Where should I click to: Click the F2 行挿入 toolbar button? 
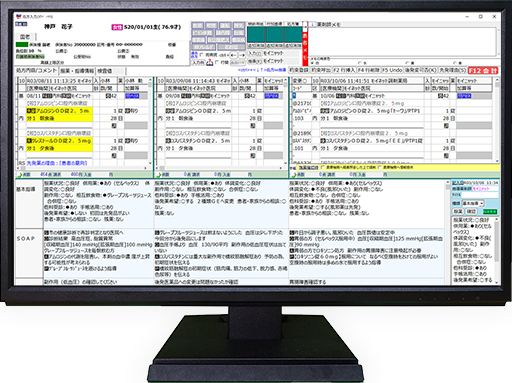(344, 70)
